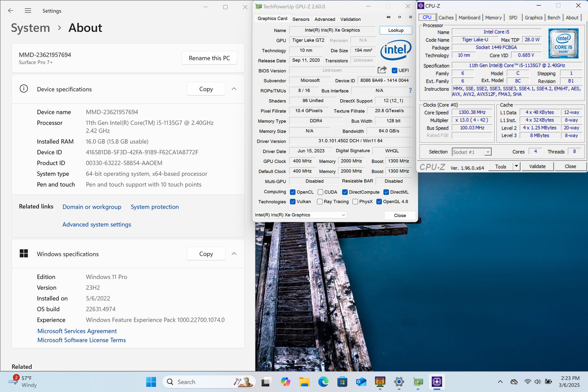The image size is (588, 392).
Task: Switch to the Settings gear taskbar icon
Action: pos(399,382)
